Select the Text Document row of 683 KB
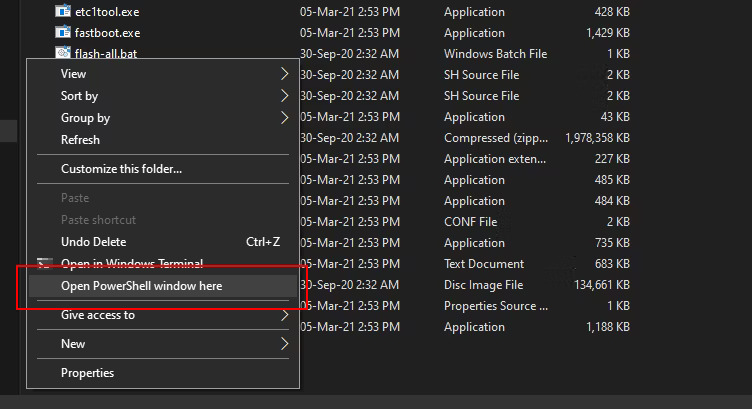This screenshot has height=409, width=752. click(x=483, y=264)
